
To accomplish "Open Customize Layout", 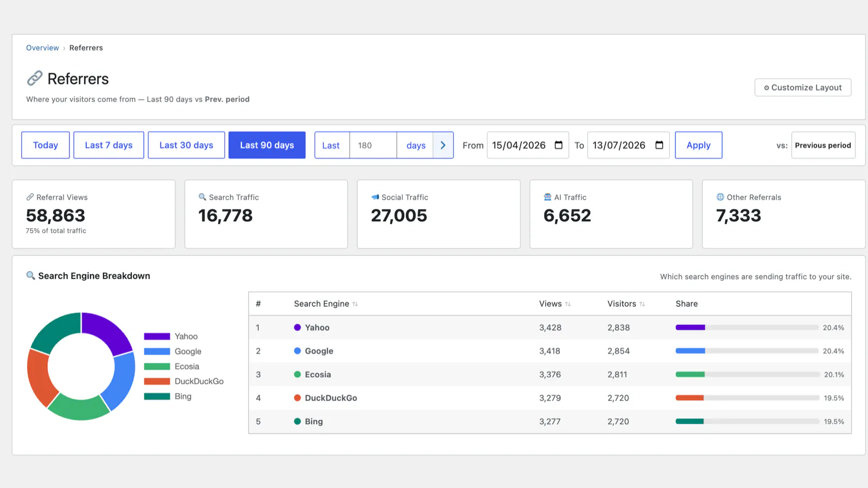I will pyautogui.click(x=802, y=87).
